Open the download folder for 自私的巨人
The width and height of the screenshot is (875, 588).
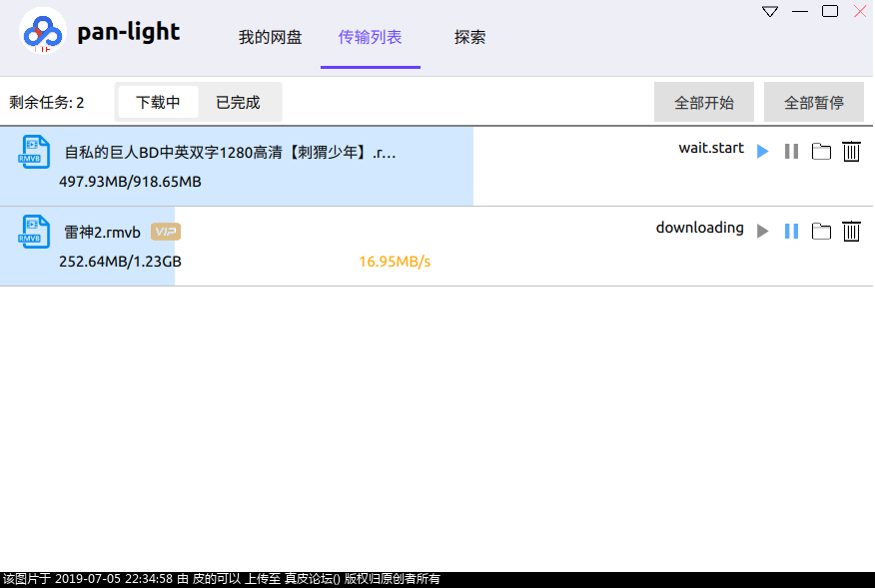click(x=821, y=151)
